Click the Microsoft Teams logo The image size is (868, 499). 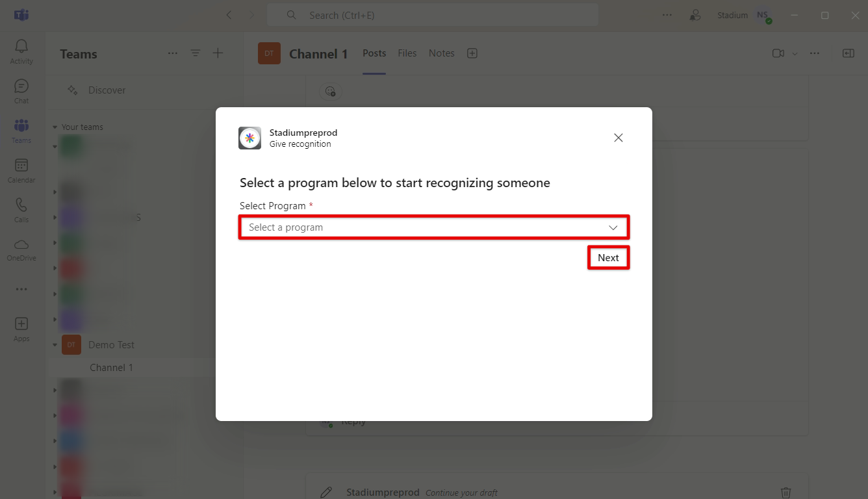pos(21,15)
